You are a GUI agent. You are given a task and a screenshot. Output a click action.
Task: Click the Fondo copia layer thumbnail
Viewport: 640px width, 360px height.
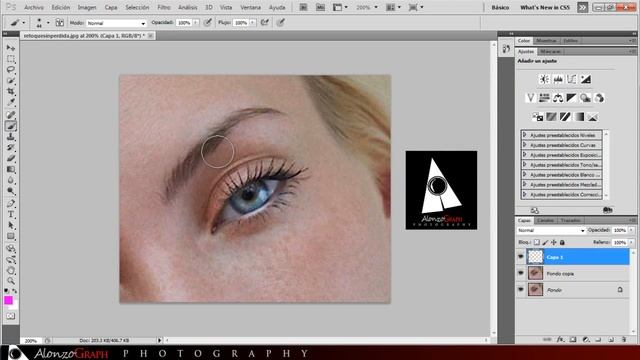click(535, 273)
